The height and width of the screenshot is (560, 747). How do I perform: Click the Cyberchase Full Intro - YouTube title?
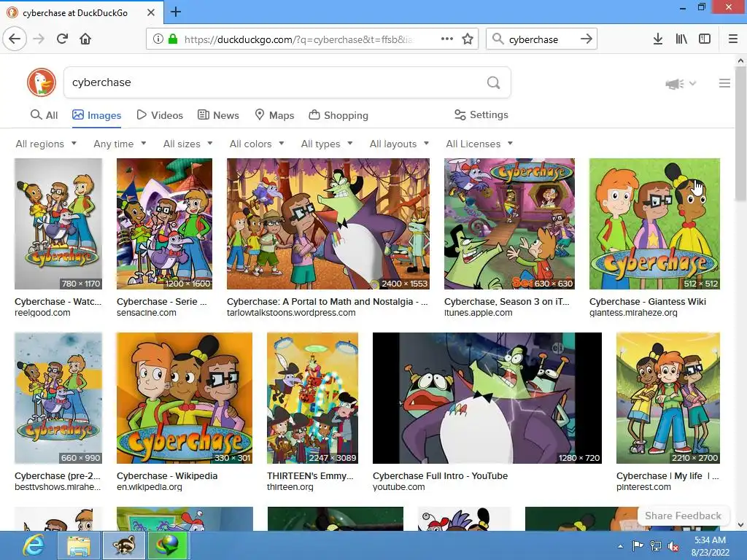pos(440,475)
